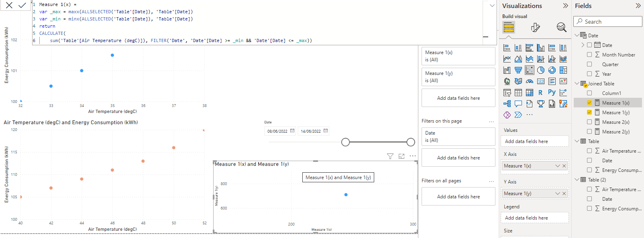Select the card visual

pos(541,81)
